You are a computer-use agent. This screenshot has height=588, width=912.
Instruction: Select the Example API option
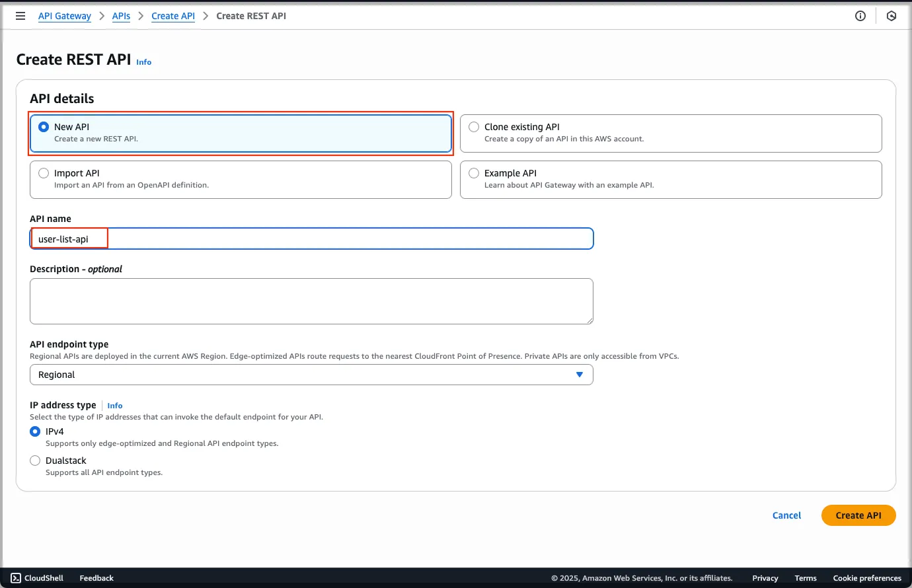[474, 173]
